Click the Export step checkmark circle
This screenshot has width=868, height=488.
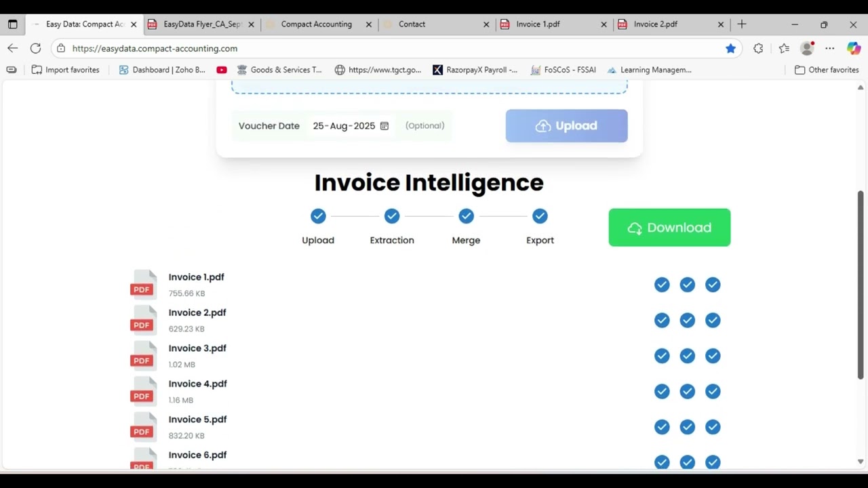540,216
